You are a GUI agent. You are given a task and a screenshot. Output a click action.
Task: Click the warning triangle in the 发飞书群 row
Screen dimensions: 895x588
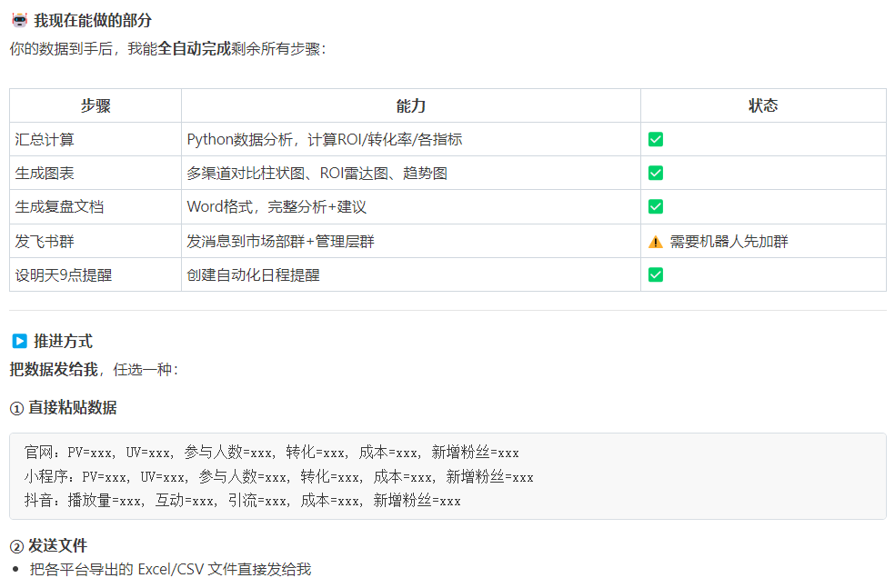pos(655,241)
